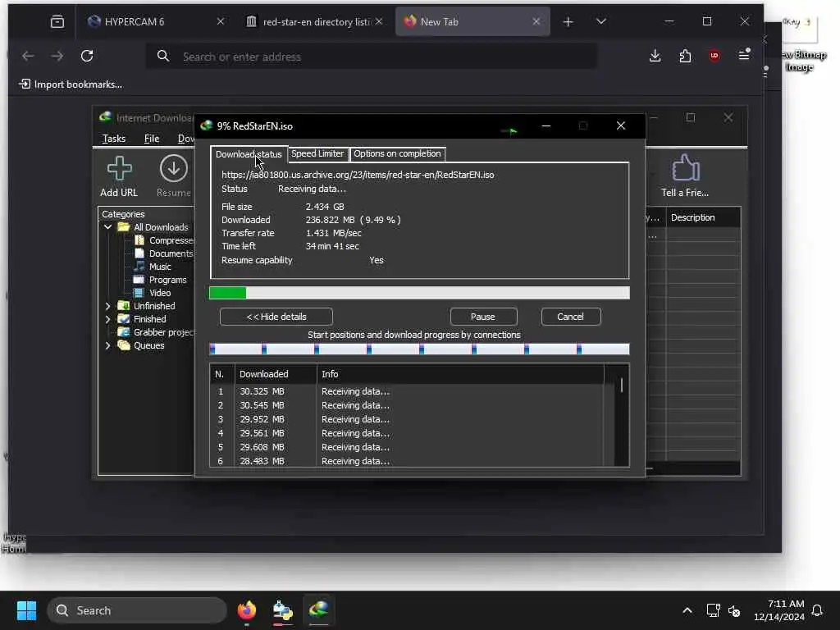Select connection row with 29.952 MB
The height and width of the screenshot is (630, 840).
tap(407, 419)
